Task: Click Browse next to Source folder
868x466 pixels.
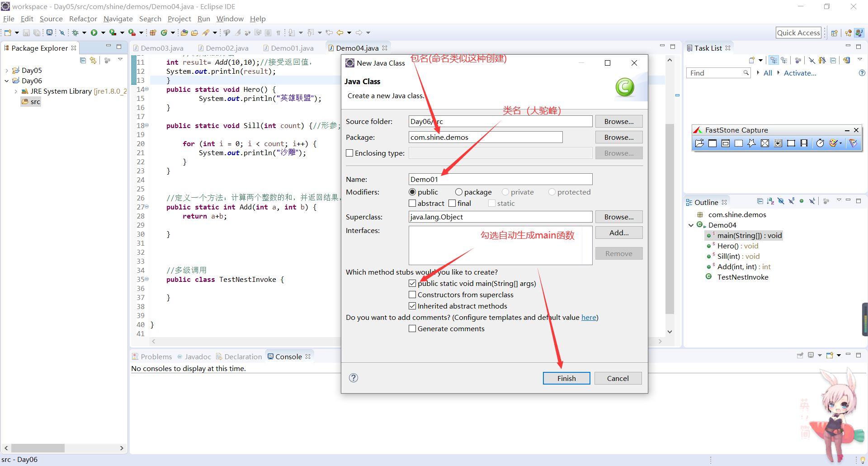Action: [619, 121]
